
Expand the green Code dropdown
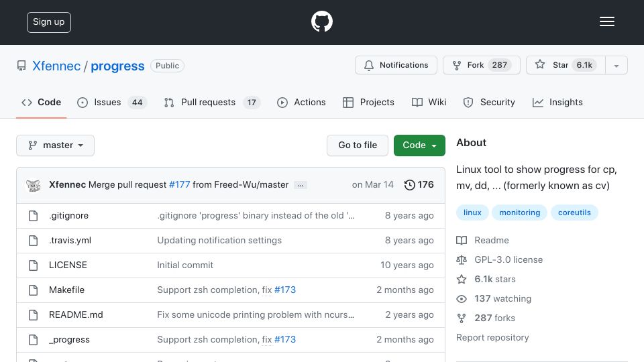[x=419, y=145]
